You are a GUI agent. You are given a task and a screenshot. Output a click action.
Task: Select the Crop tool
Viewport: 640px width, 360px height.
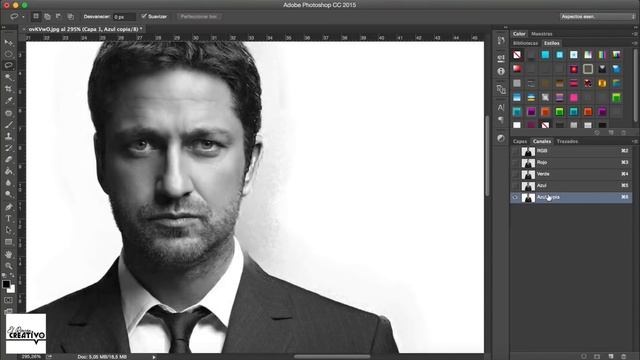[8, 89]
